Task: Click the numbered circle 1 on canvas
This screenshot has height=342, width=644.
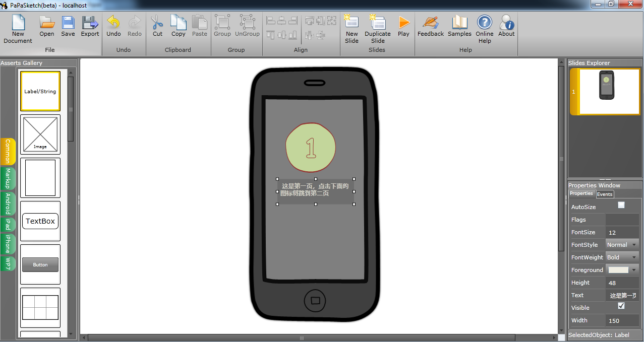Action: tap(311, 148)
